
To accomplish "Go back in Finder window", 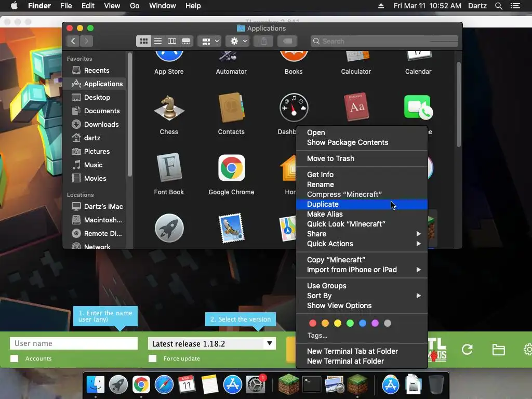I will tap(73, 41).
